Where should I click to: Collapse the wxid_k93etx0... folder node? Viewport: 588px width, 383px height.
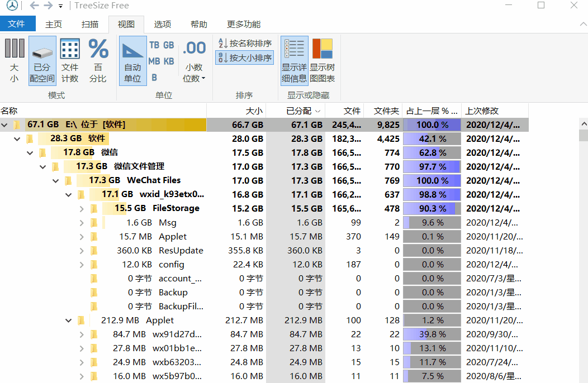69,195
